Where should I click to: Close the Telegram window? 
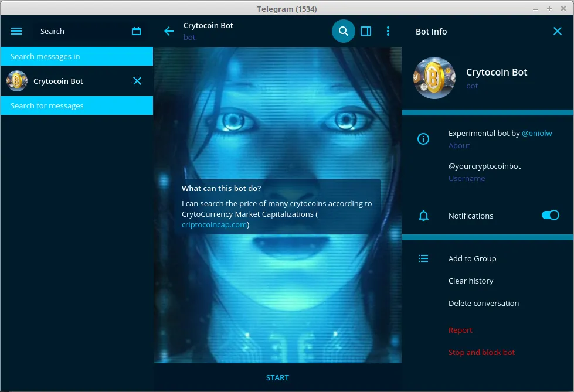pos(563,8)
